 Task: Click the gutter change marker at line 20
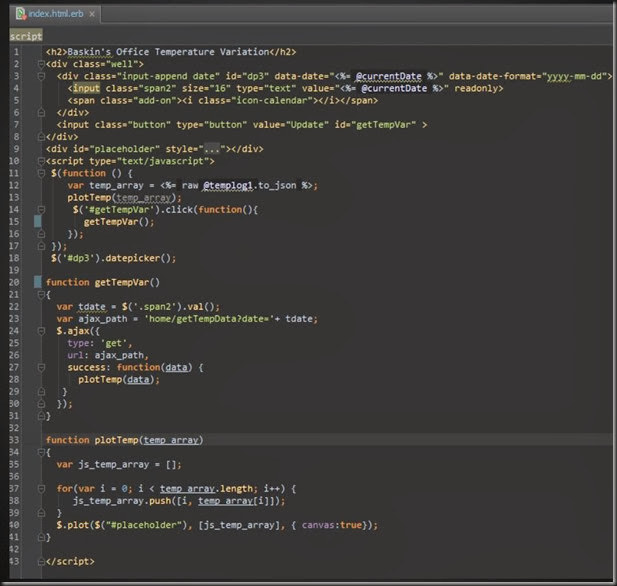pyautogui.click(x=37, y=282)
